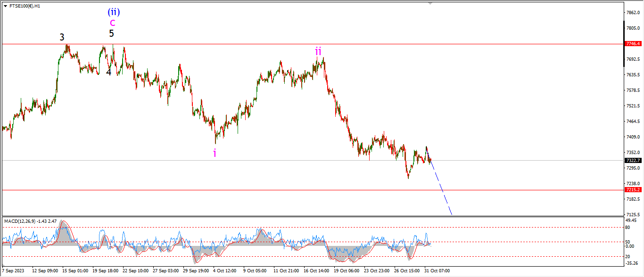Image resolution: width=644 pixels, height=277 pixels.
Task: Click the '16 Oct 14:00' date on time axis
Action: pos(315,271)
